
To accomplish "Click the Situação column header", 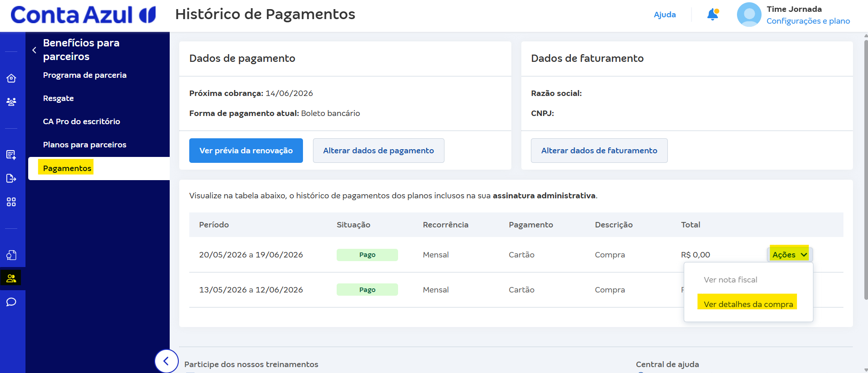I will coord(353,225).
